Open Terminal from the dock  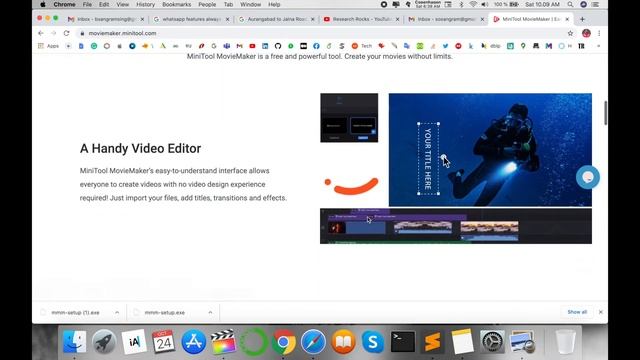(403, 342)
